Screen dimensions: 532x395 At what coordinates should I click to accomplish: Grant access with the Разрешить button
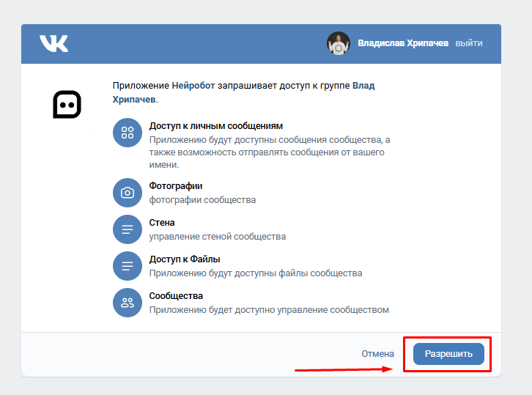tap(448, 354)
